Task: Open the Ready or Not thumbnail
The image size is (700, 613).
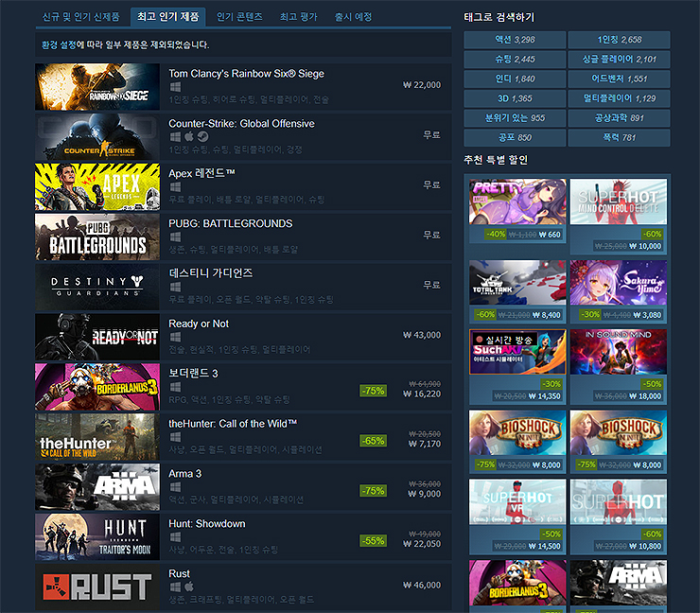Action: point(97,337)
